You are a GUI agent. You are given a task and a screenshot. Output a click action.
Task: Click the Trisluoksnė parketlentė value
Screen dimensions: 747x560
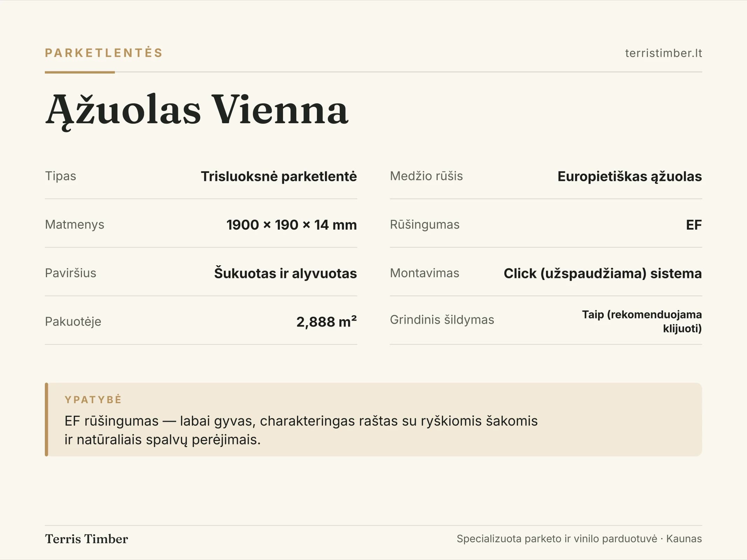pyautogui.click(x=279, y=176)
